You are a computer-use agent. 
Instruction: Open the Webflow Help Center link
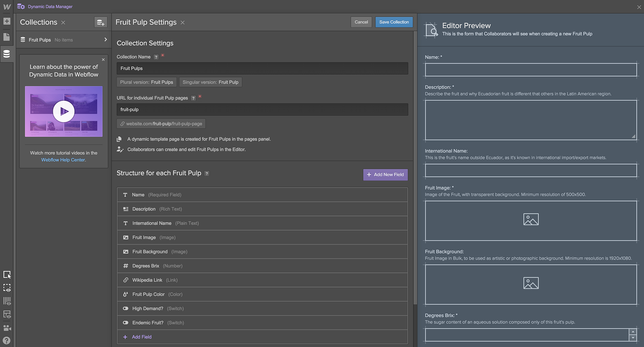click(x=63, y=160)
